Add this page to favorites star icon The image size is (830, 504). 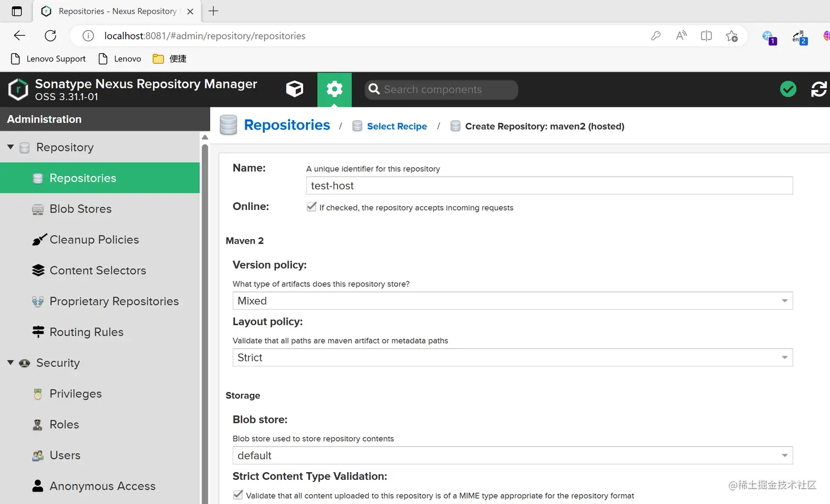[x=732, y=36]
